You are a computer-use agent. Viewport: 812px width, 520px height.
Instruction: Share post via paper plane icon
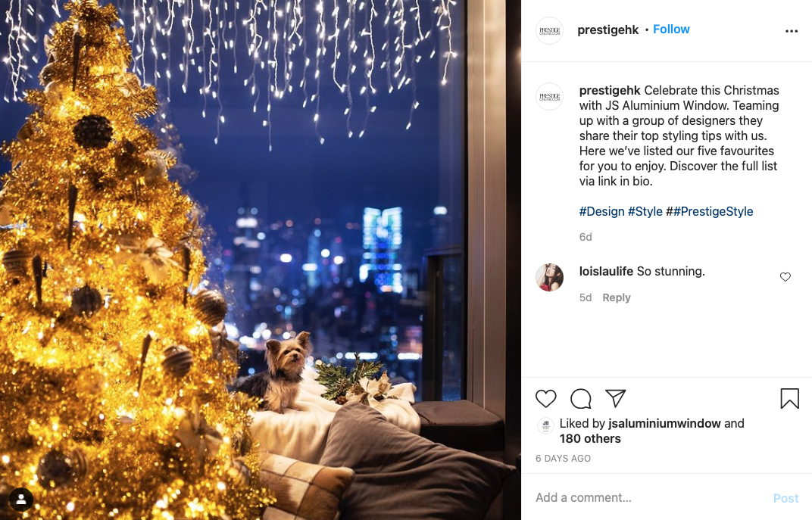(616, 398)
